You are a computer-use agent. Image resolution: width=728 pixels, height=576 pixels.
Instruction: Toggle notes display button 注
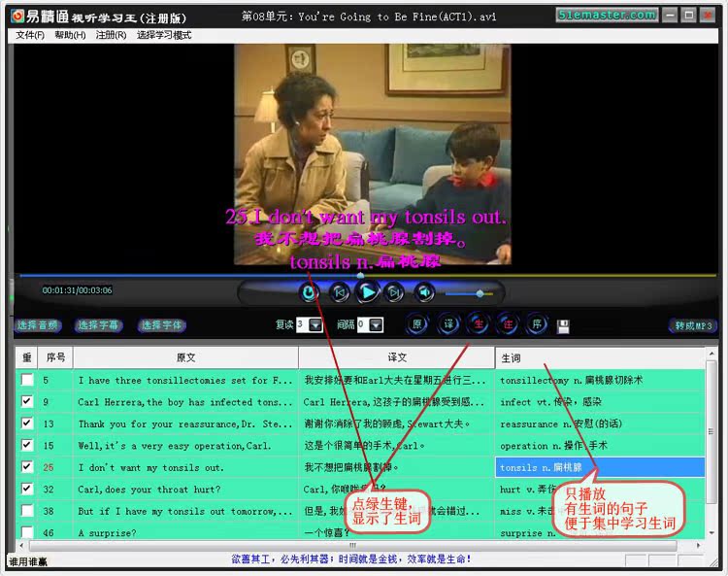tap(508, 324)
